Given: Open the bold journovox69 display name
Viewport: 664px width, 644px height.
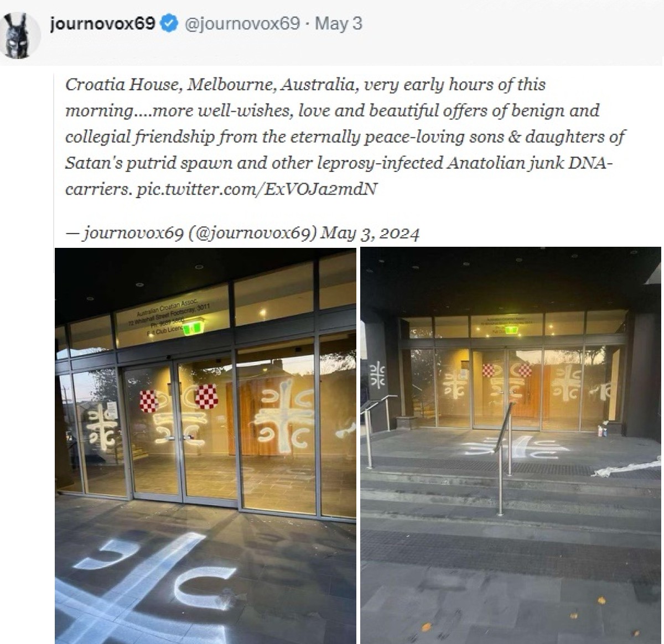Looking at the screenshot, I should click(x=102, y=24).
